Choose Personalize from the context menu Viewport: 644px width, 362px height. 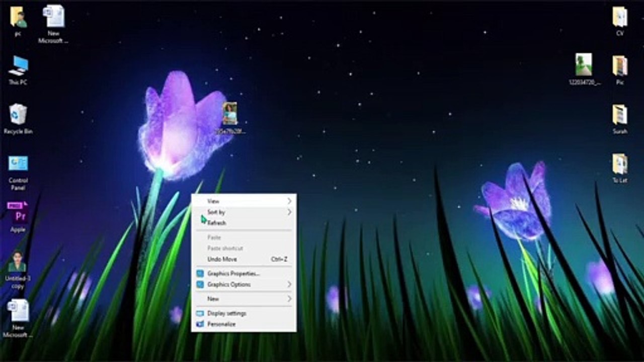(x=244, y=324)
